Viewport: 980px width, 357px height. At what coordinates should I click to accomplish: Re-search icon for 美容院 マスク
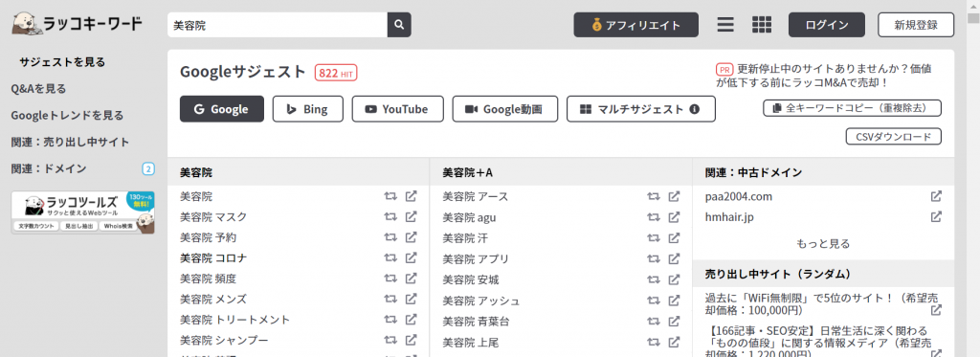tap(390, 217)
